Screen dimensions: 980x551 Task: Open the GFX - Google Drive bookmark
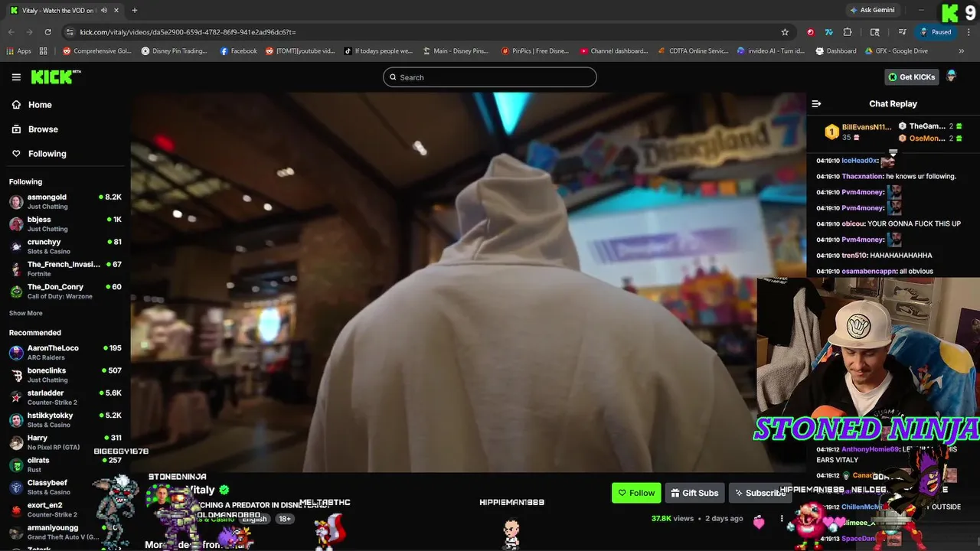[897, 51]
